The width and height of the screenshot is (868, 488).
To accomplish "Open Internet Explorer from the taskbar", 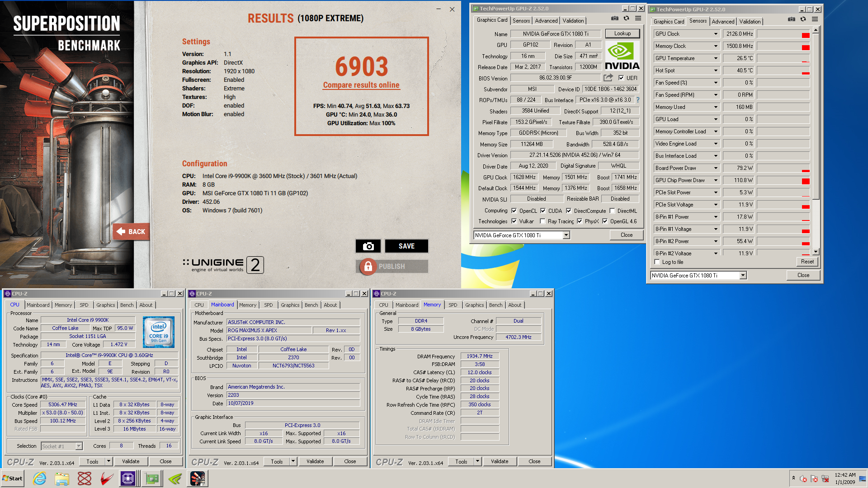I will [x=40, y=479].
